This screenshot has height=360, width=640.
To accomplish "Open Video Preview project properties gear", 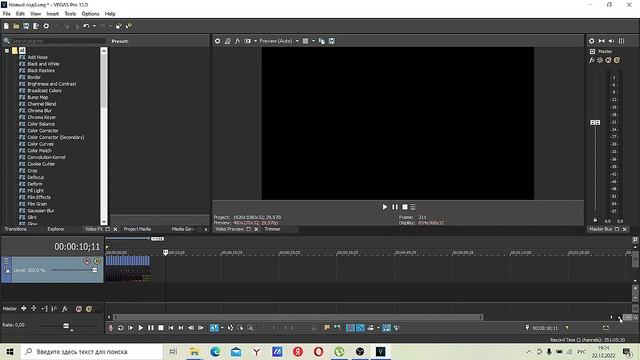I will (x=218, y=41).
